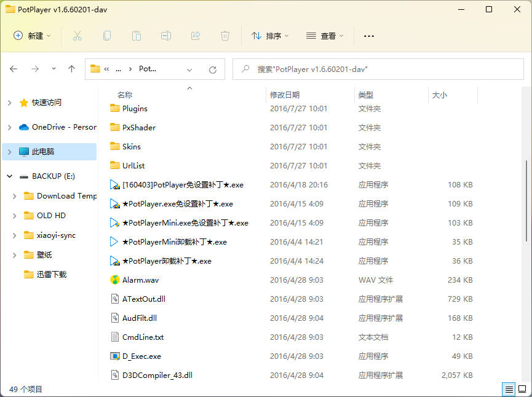Sort by 大小 column header
The image size is (532, 397).
439,95
